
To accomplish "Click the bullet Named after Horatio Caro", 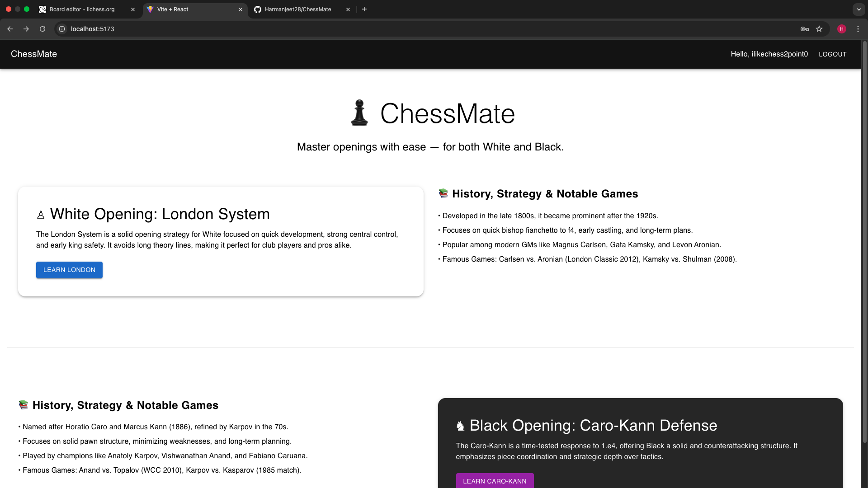I will click(153, 427).
